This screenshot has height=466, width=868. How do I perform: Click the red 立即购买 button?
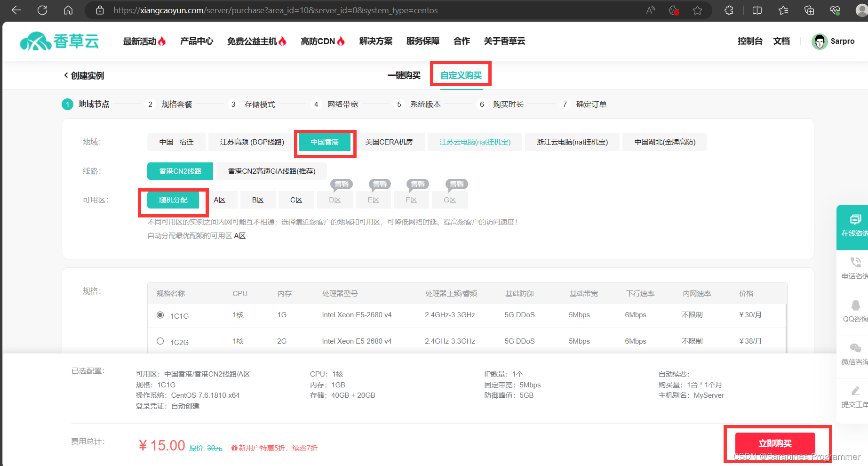click(775, 443)
